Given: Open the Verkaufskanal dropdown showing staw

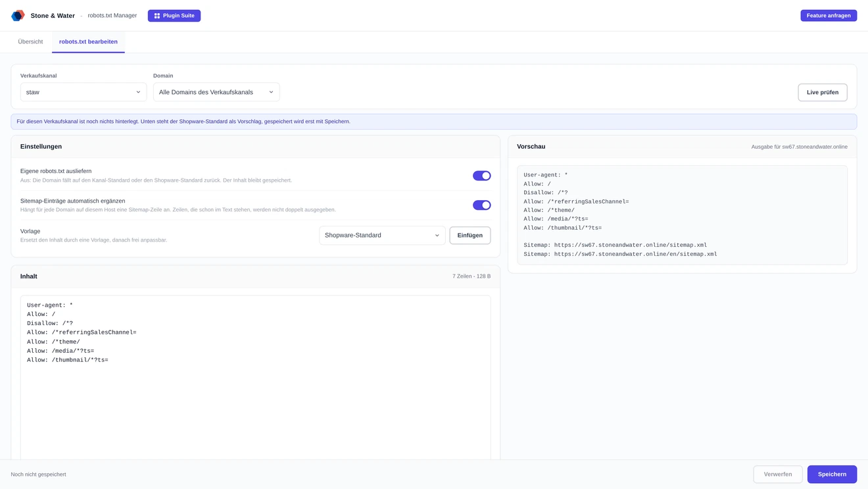Looking at the screenshot, I should (84, 92).
